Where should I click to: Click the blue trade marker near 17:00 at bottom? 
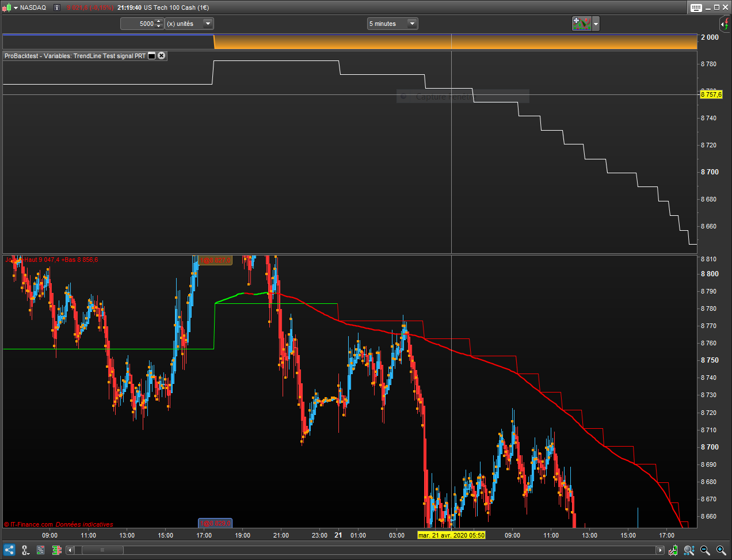[215, 523]
